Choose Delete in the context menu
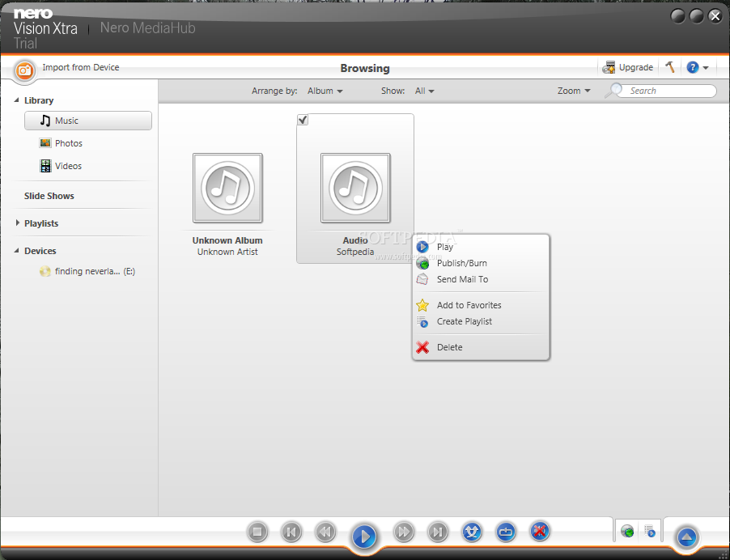The width and height of the screenshot is (730, 560). tap(481, 347)
